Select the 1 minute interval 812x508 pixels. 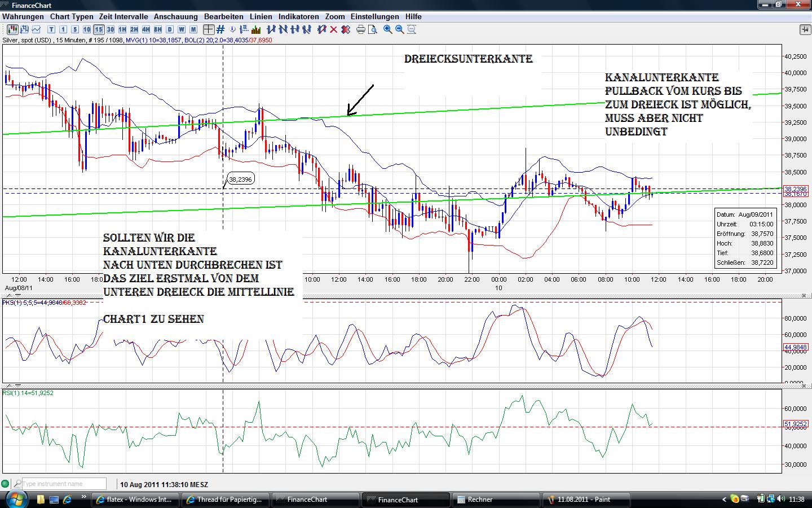[63, 29]
